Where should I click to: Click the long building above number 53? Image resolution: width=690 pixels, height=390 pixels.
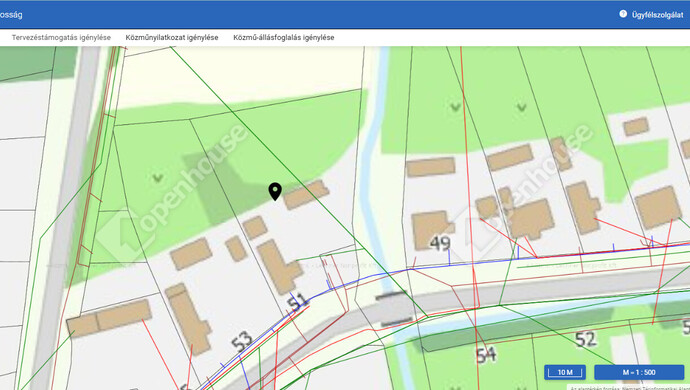pyautogui.click(x=188, y=318)
